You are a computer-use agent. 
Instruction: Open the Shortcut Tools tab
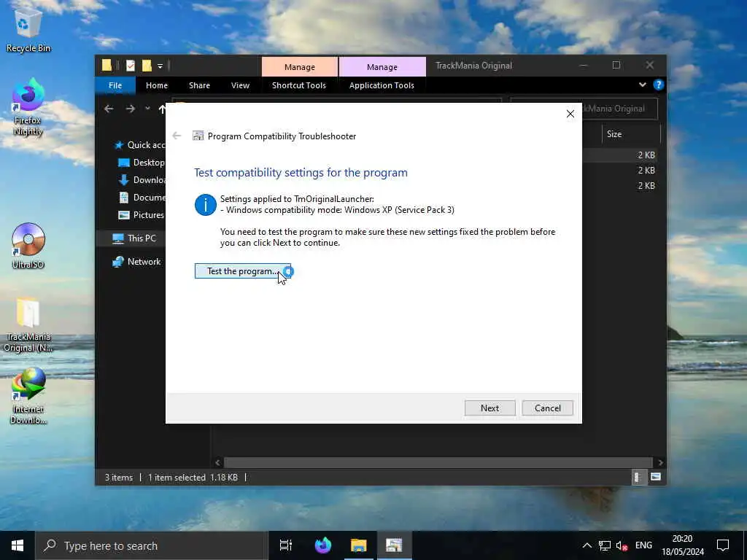(298, 85)
